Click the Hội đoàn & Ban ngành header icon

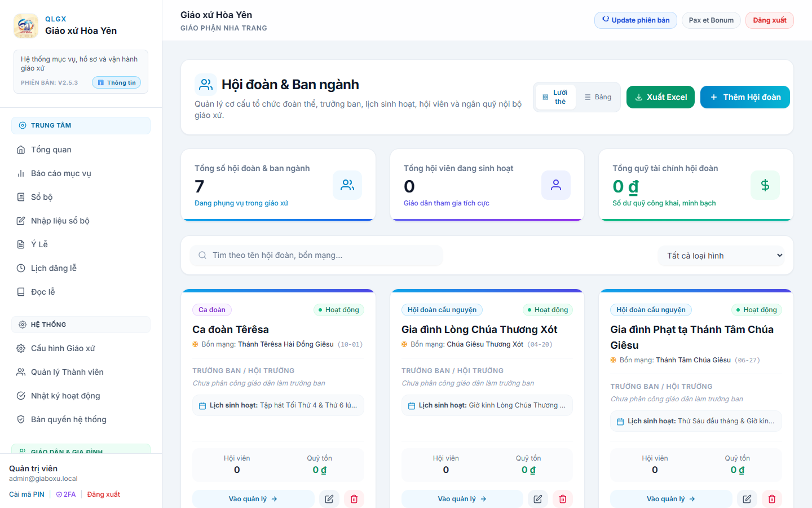[206, 85]
